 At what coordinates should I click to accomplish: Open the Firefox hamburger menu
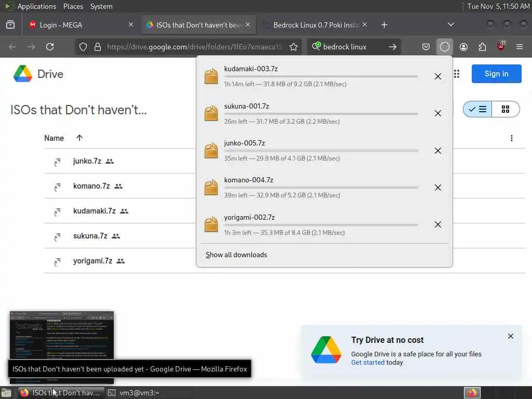click(x=520, y=47)
